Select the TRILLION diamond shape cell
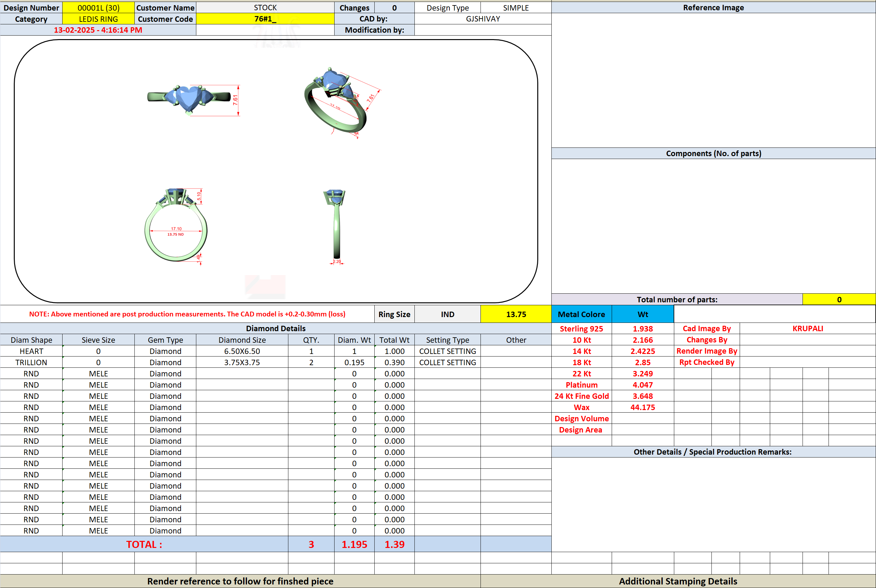Viewport: 876px width, 588px height. coord(31,362)
